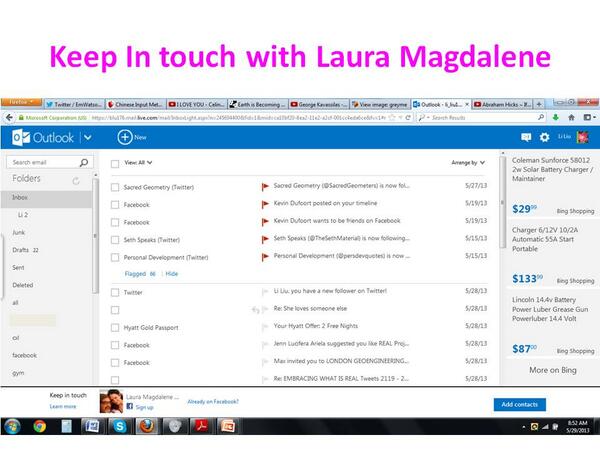Open the messaging chat icon in header
The image size is (600, 450).
pos(526,137)
